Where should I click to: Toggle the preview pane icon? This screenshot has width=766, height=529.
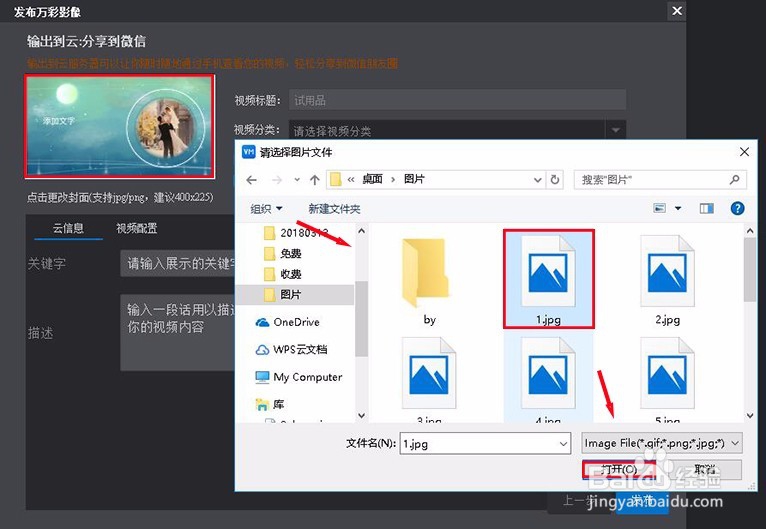pos(706,209)
